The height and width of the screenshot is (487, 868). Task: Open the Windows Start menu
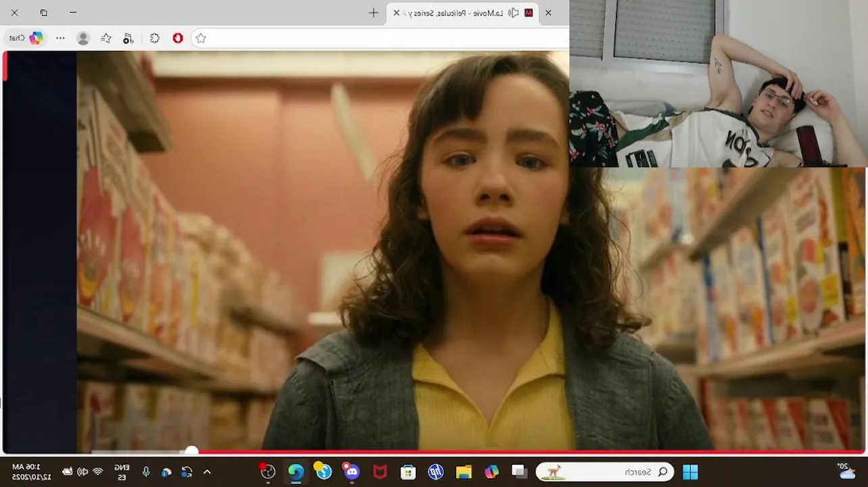(690, 471)
